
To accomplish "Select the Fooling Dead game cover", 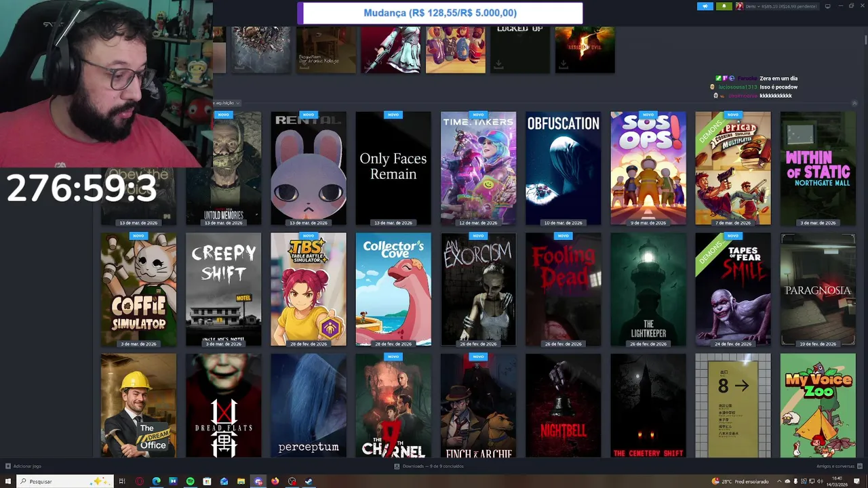I will pyautogui.click(x=563, y=289).
